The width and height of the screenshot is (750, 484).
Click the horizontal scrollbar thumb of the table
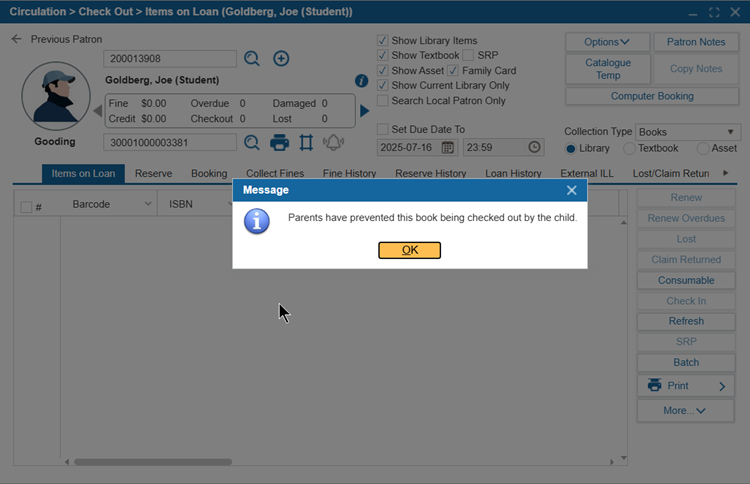153,462
